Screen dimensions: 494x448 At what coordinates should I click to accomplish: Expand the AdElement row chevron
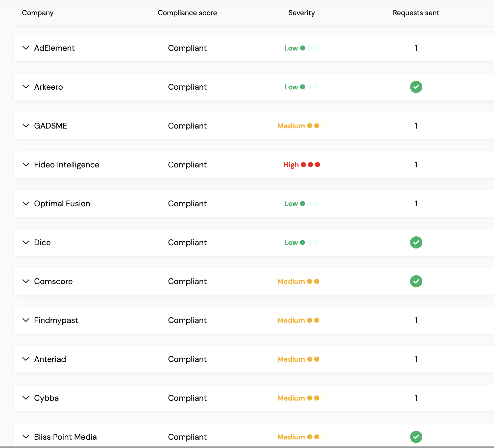point(26,48)
